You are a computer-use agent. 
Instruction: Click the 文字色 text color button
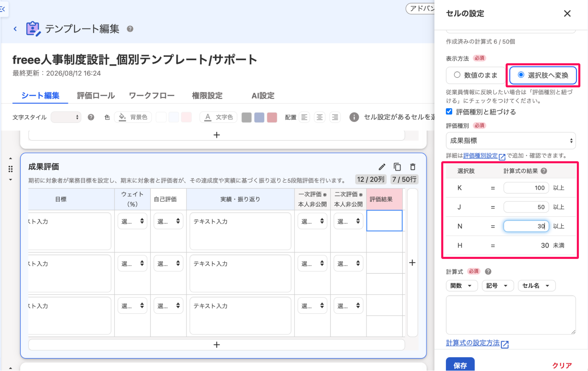coord(218,117)
